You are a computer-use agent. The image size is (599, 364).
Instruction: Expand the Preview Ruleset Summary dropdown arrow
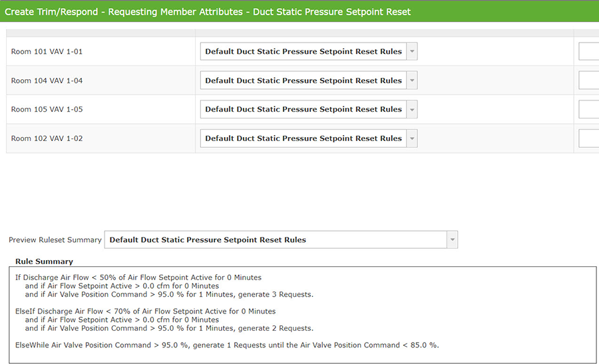(452, 240)
